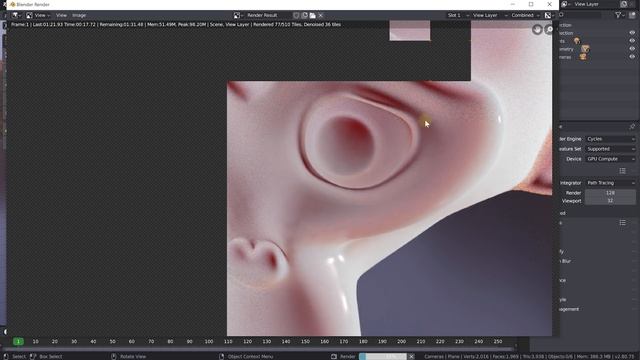Open the Image menu
Screen dimensions: 640x360
tap(79, 15)
